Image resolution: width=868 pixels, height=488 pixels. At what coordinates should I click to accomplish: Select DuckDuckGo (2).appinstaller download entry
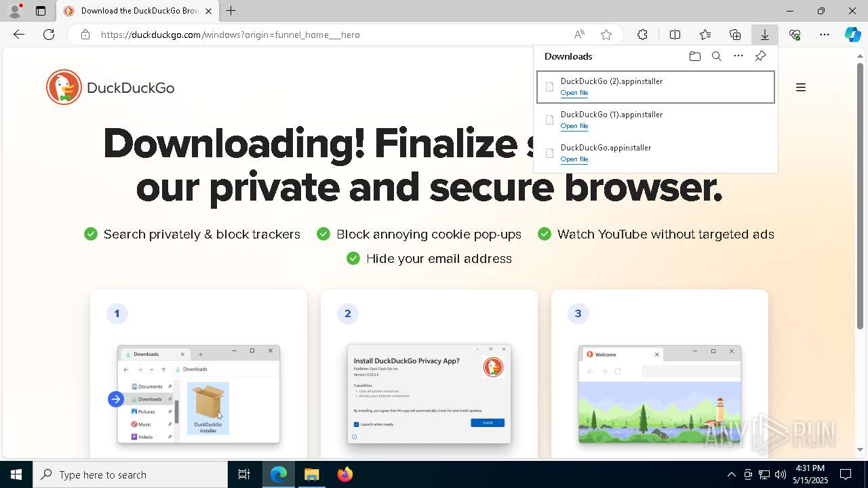(x=655, y=87)
